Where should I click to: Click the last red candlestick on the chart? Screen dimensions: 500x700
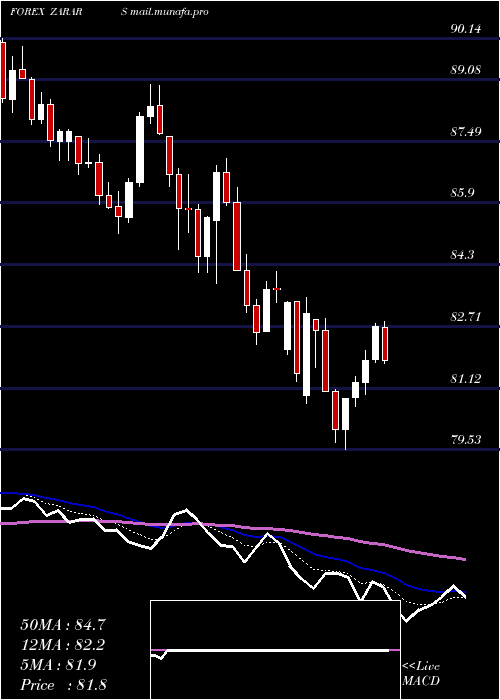pos(385,344)
